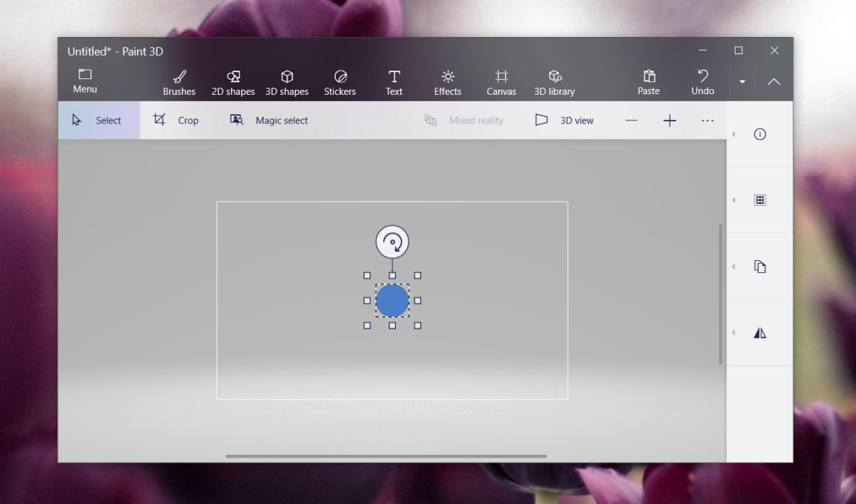Browse the 3D library
Image resolution: width=856 pixels, height=504 pixels.
coord(554,81)
